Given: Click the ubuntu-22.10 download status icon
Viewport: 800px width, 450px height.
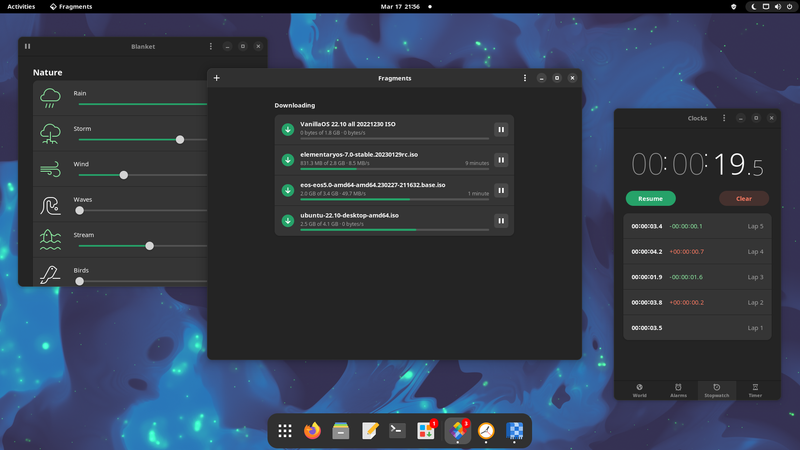Looking at the screenshot, I should pyautogui.click(x=288, y=221).
